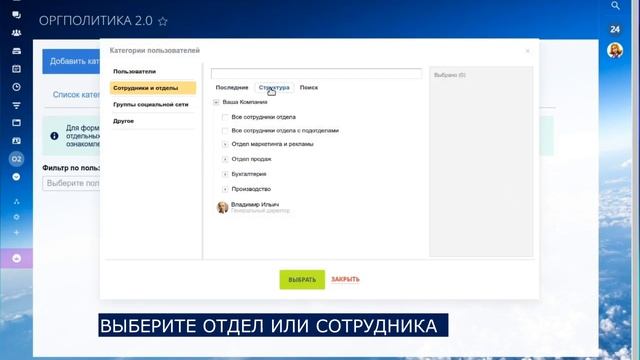
Task: Check 'Все сотрудники отдела с подотделами' checkbox
Action: [x=224, y=131]
